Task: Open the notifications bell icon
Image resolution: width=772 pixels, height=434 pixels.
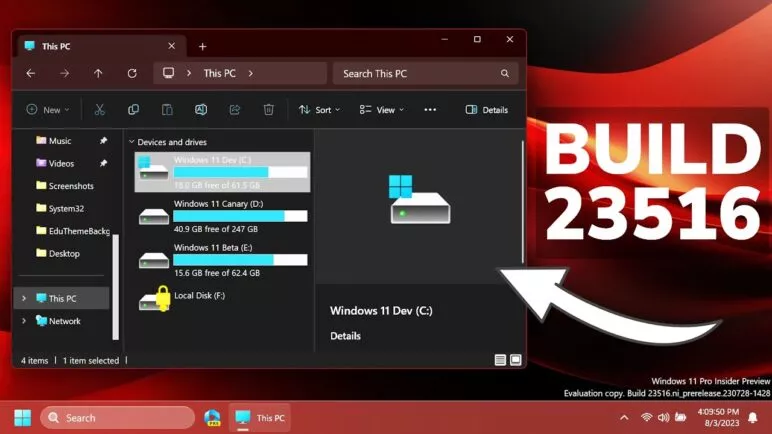Action: pyautogui.click(x=753, y=418)
